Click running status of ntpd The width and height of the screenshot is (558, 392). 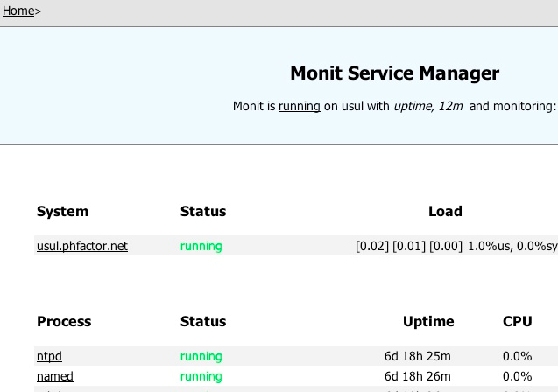point(201,356)
